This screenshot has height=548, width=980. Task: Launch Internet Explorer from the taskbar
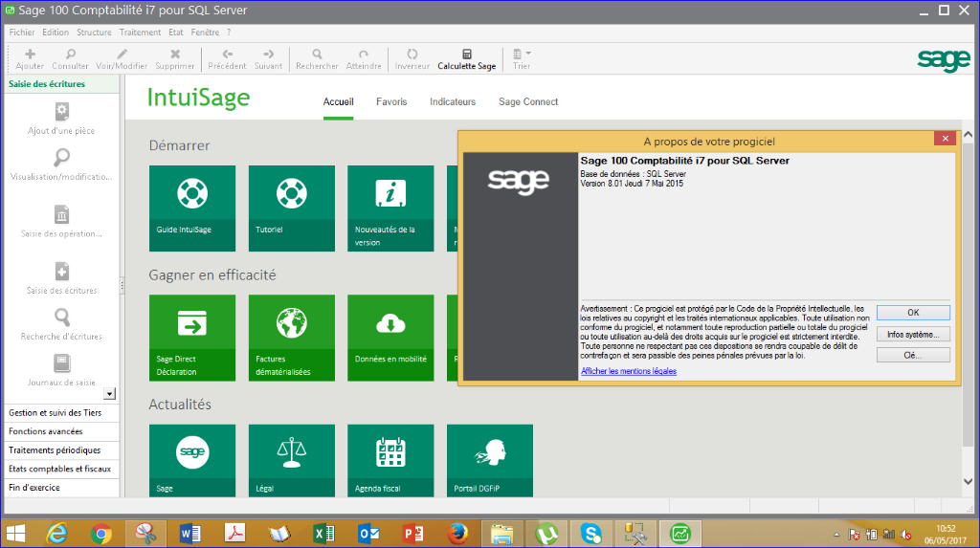[x=56, y=534]
